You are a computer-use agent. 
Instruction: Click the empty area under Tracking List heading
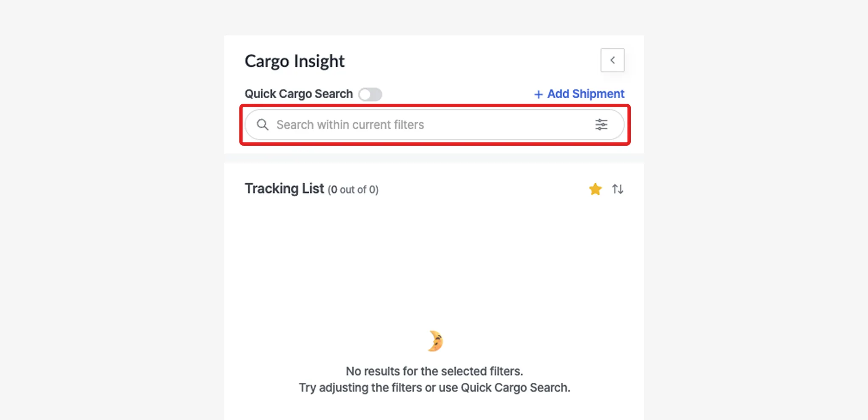click(434, 262)
